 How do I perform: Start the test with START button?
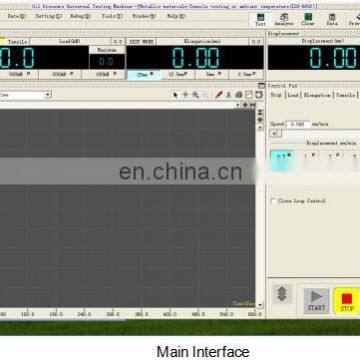click(316, 301)
